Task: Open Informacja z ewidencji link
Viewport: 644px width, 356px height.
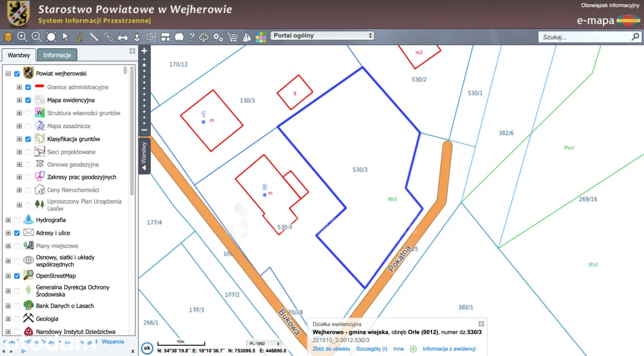Action: (449, 349)
